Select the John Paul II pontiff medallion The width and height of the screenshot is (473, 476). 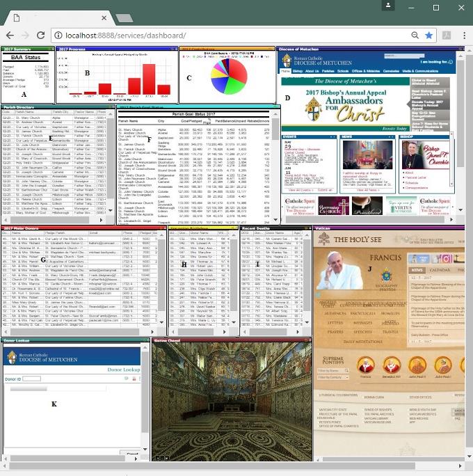(x=417, y=365)
